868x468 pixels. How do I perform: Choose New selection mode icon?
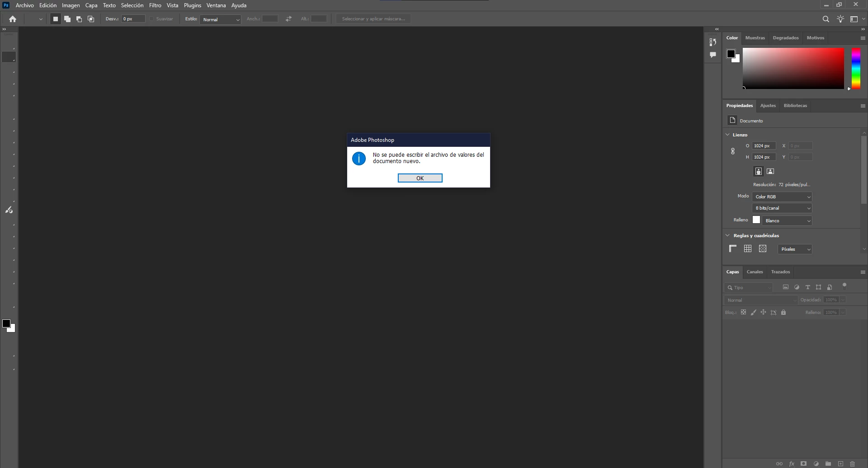click(56, 19)
